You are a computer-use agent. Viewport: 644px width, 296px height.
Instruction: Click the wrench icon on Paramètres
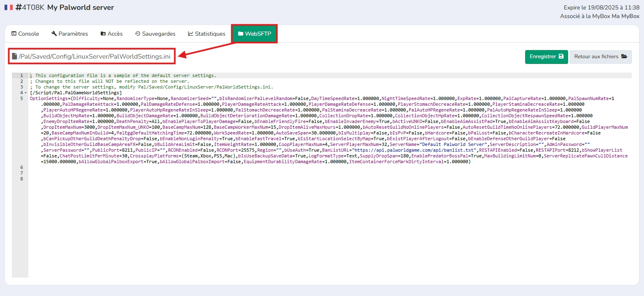click(54, 34)
